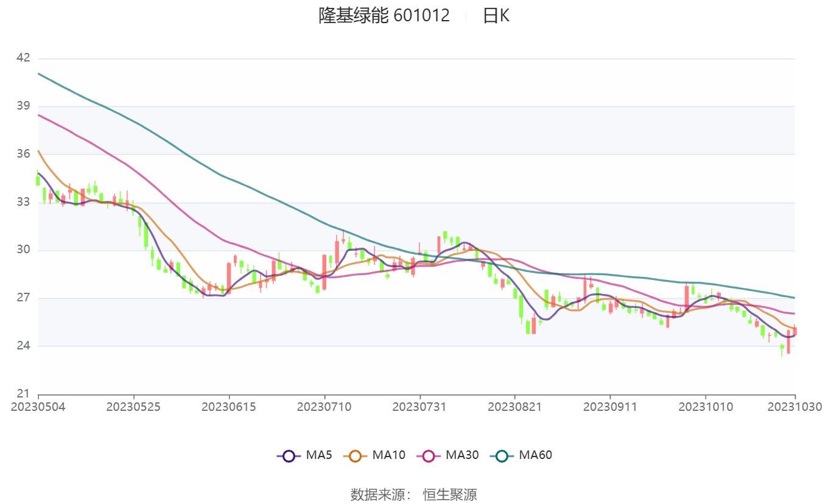Click the y-axis value 30
828x504 pixels.
tap(23, 250)
